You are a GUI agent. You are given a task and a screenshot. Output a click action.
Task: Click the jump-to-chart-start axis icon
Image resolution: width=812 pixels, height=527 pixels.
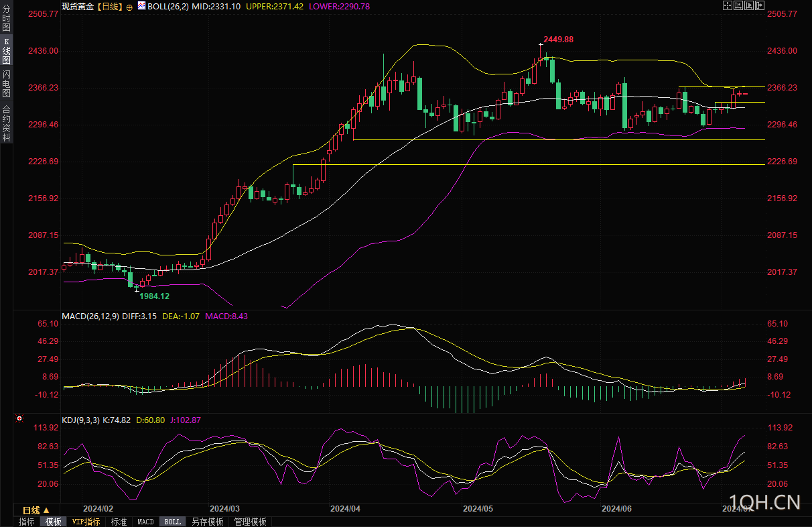click(738, 5)
